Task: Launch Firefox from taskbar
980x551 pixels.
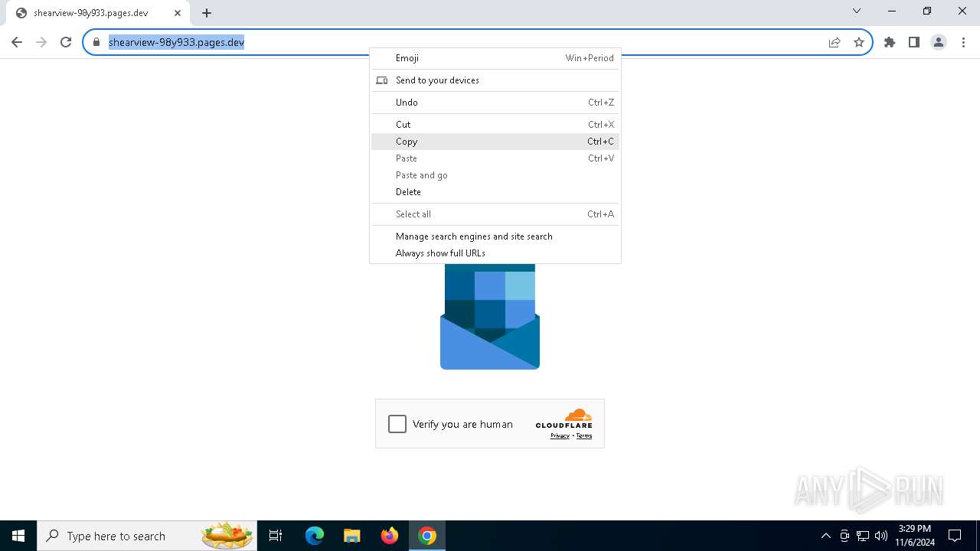Action: coord(390,536)
